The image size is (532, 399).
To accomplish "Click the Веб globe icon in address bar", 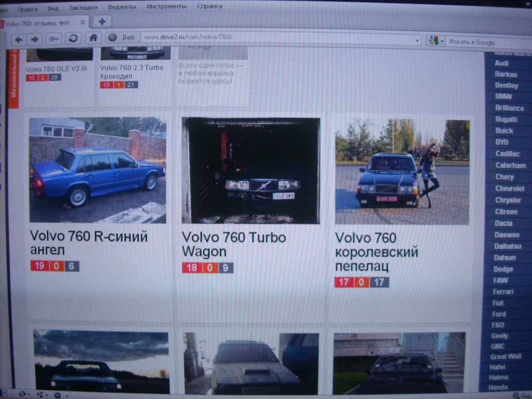I will tap(111, 37).
